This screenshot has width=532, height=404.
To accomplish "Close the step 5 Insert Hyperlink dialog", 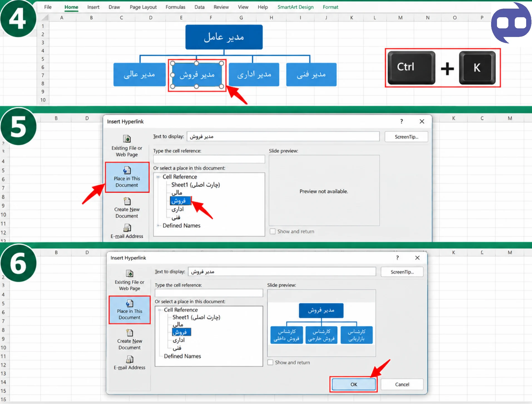I will click(422, 121).
